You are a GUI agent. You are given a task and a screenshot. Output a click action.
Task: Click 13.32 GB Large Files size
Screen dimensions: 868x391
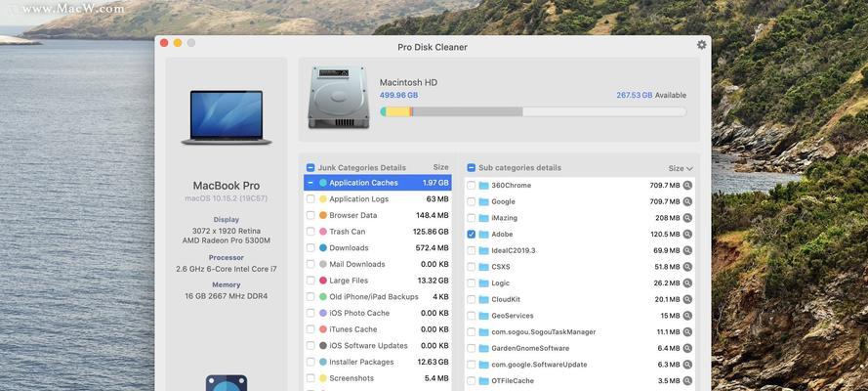[x=433, y=281]
